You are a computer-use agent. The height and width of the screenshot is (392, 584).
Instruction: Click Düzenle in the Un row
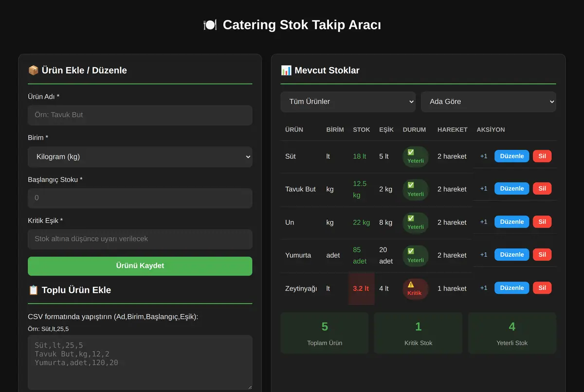(x=511, y=222)
